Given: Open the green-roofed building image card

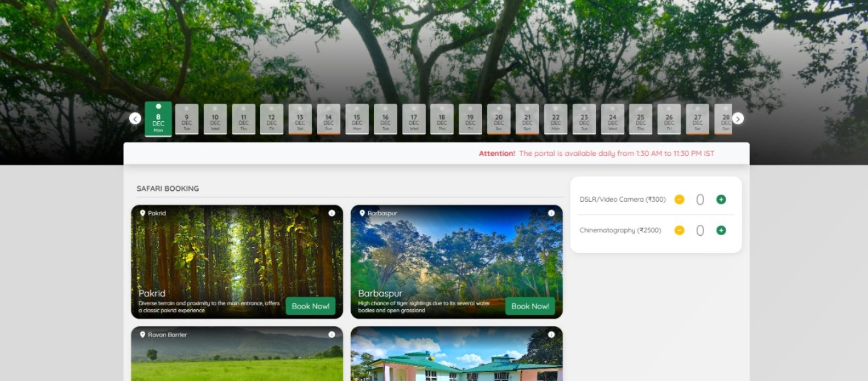Looking at the screenshot, I should (456, 359).
